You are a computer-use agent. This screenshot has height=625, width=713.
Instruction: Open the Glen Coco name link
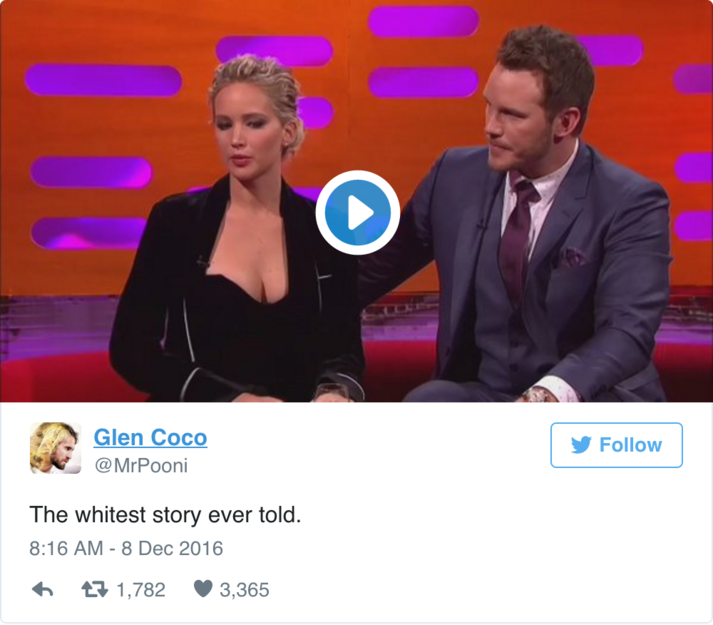[151, 438]
